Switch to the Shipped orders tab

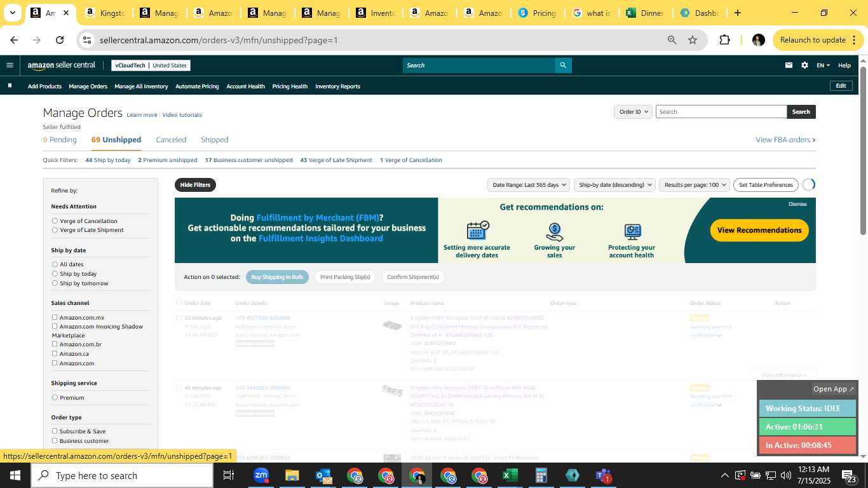coord(215,140)
